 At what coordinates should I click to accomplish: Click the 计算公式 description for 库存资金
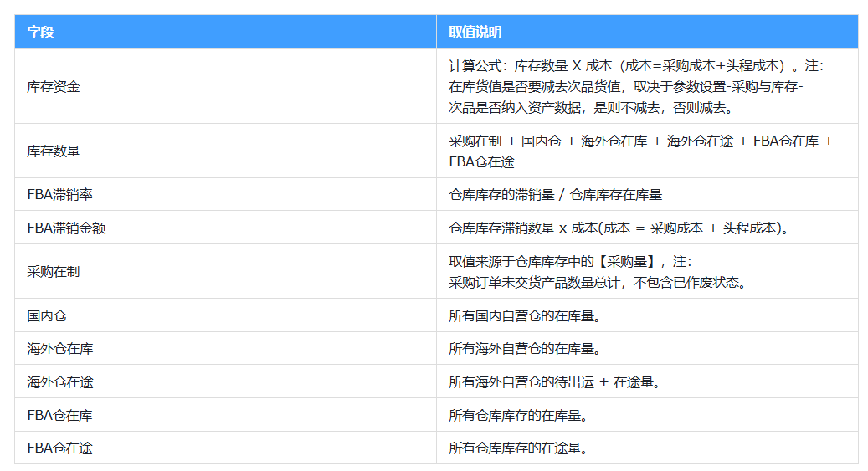636,86
